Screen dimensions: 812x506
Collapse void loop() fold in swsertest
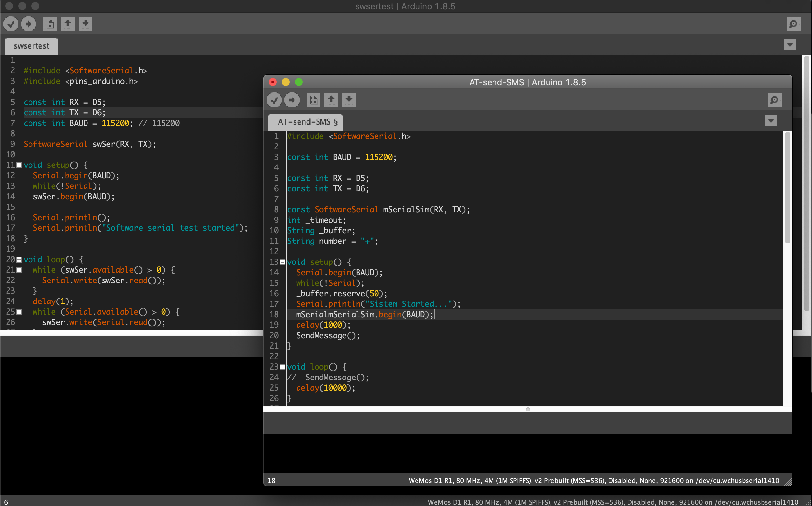[x=19, y=260]
